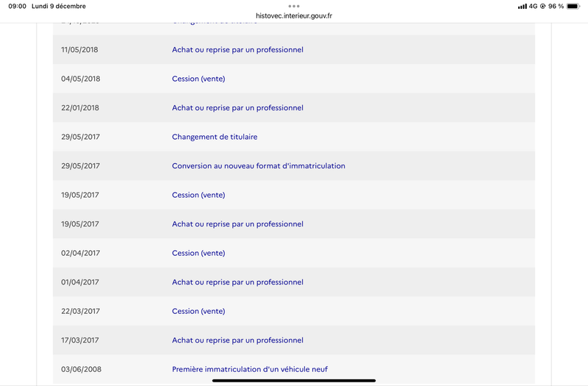588x386 pixels.
Task: Open the 01/04/2017 Achat ou reprise entry
Action: tap(237, 282)
